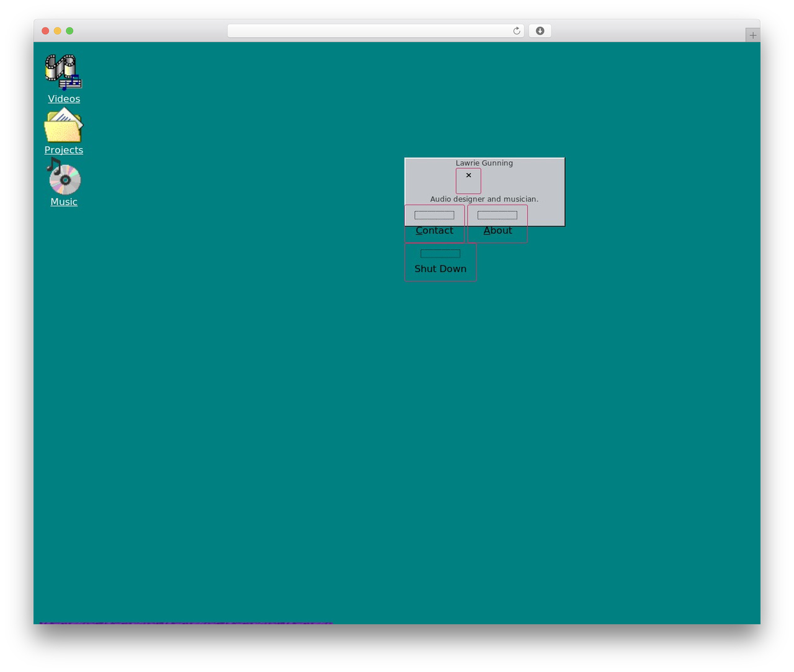Click the yellow macOS minimize button
Image resolution: width=794 pixels, height=672 pixels.
[57, 31]
